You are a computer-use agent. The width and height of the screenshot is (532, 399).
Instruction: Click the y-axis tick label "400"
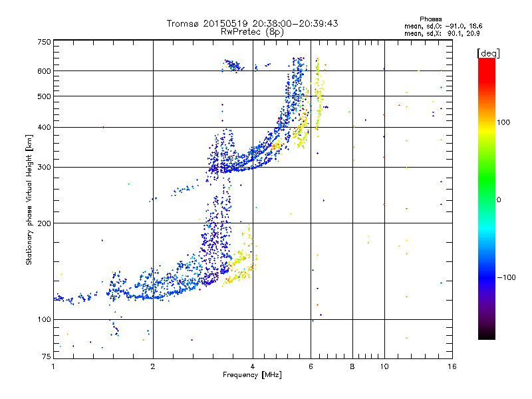click(44, 127)
